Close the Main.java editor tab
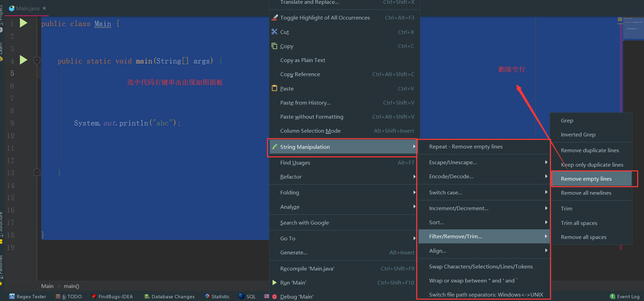 (x=44, y=8)
